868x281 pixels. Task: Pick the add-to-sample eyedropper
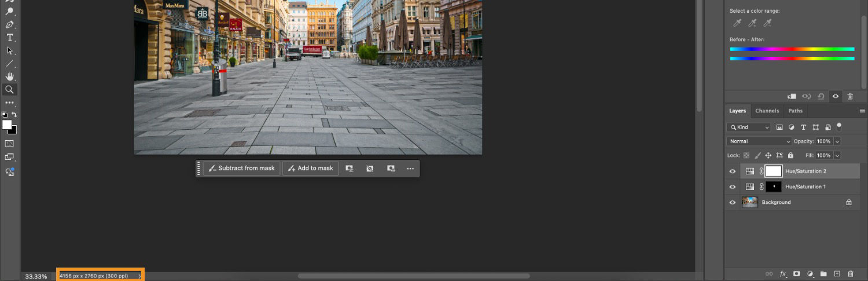(x=752, y=23)
